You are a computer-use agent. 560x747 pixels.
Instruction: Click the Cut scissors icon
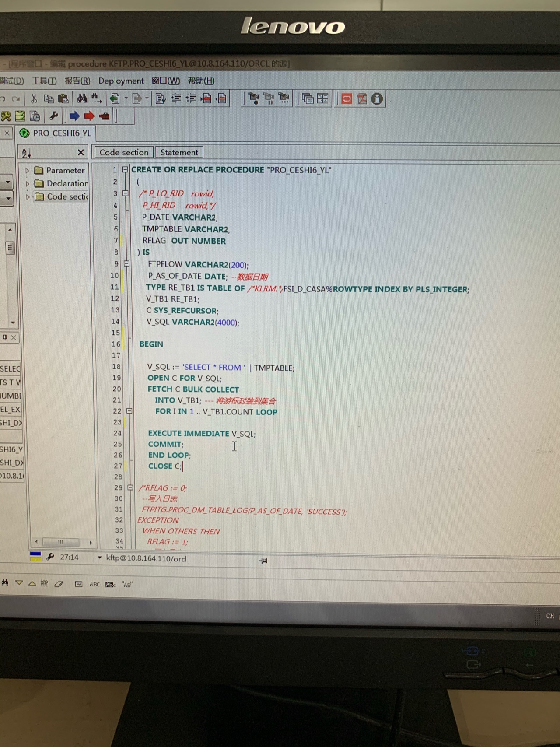(x=34, y=99)
